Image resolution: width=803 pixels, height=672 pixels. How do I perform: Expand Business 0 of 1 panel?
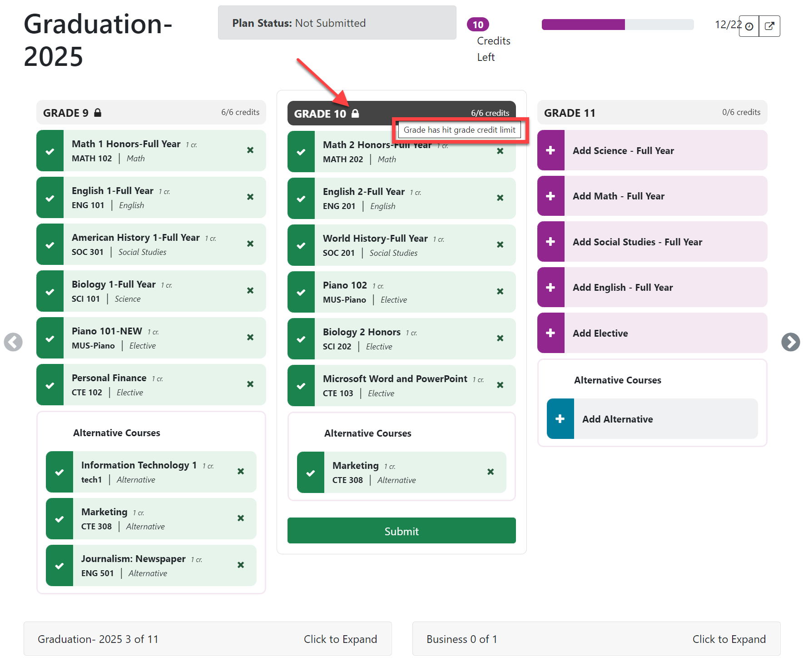[596, 639]
